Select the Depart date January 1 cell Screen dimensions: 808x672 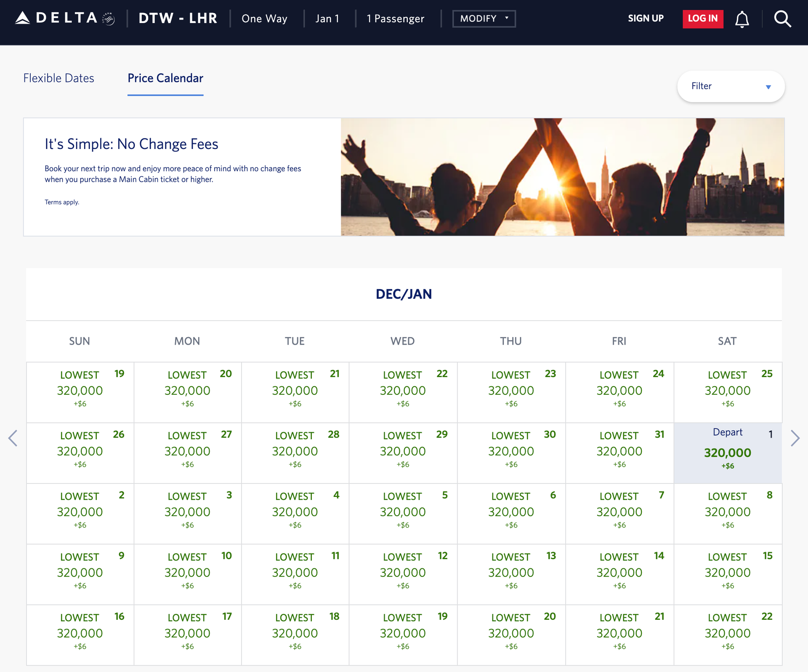[728, 453]
